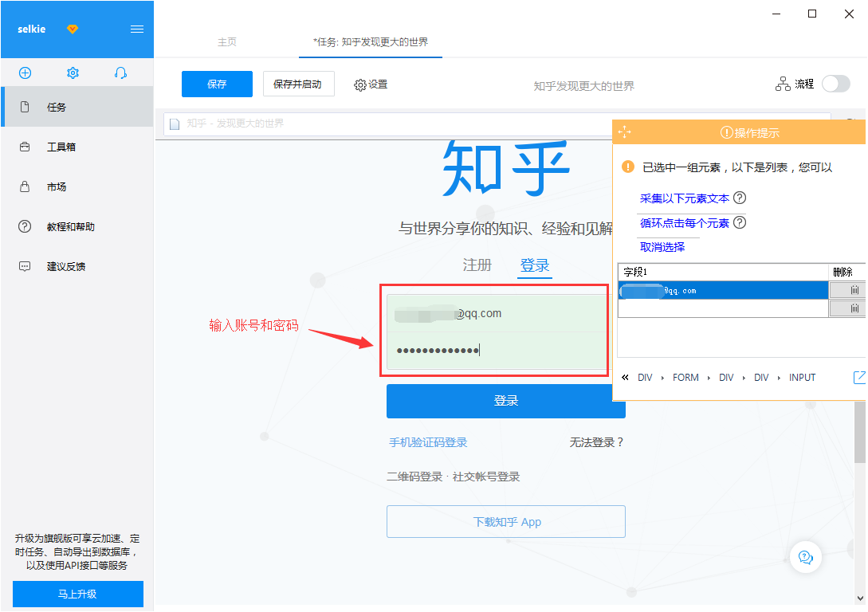The image size is (868, 612).
Task: Click the hamburger menu icon beside selkie
Action: [137, 29]
